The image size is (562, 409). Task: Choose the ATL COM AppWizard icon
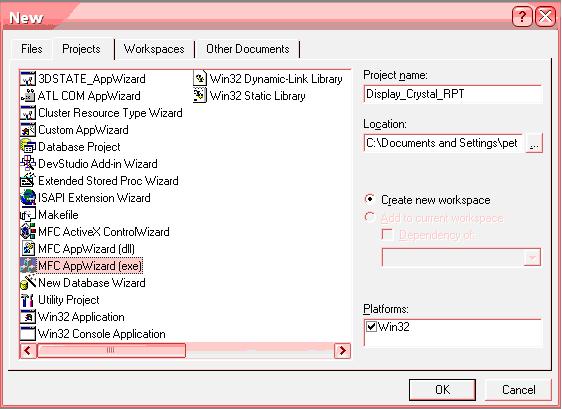coord(28,96)
